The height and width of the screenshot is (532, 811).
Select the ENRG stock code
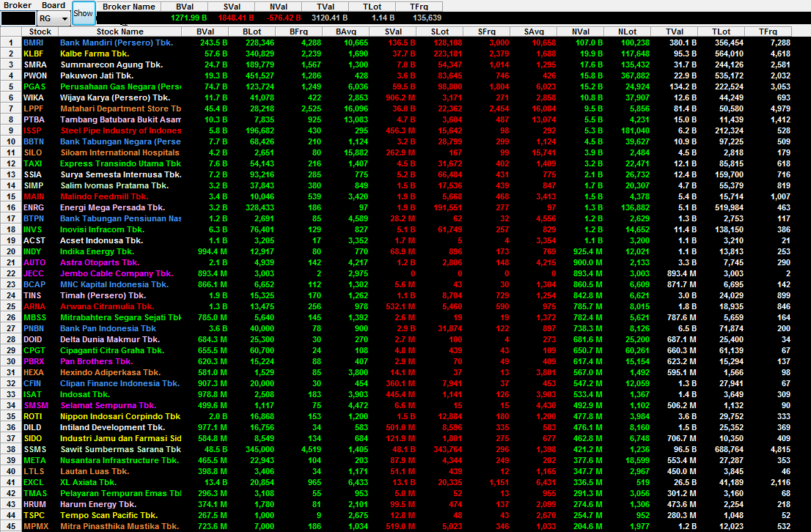pos(34,207)
